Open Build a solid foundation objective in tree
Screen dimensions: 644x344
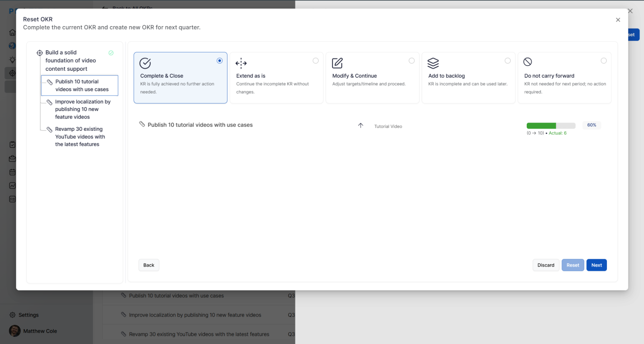pos(71,61)
